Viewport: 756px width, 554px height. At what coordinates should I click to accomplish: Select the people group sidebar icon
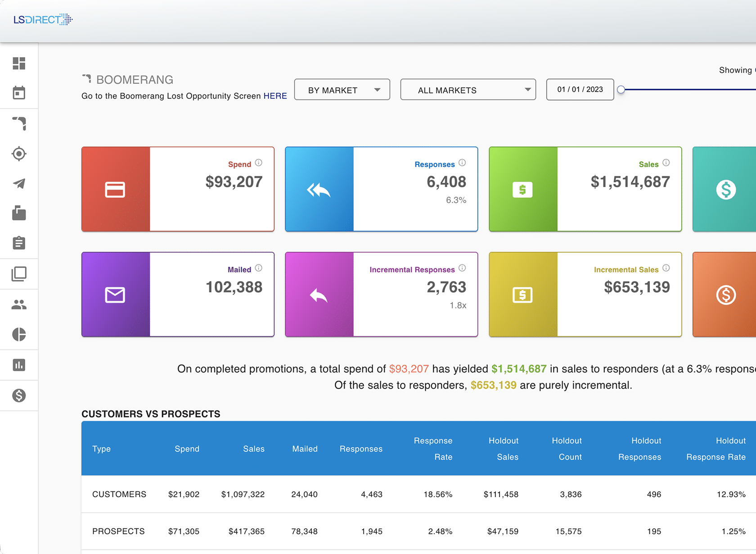19,305
